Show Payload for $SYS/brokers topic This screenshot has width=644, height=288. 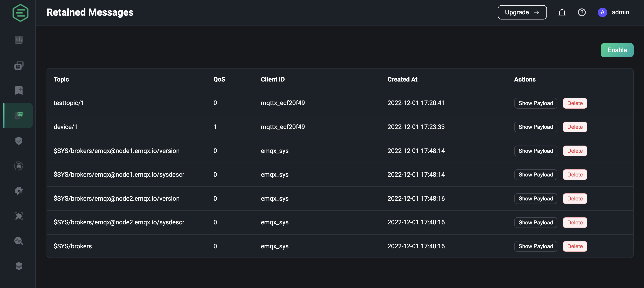pyautogui.click(x=535, y=246)
